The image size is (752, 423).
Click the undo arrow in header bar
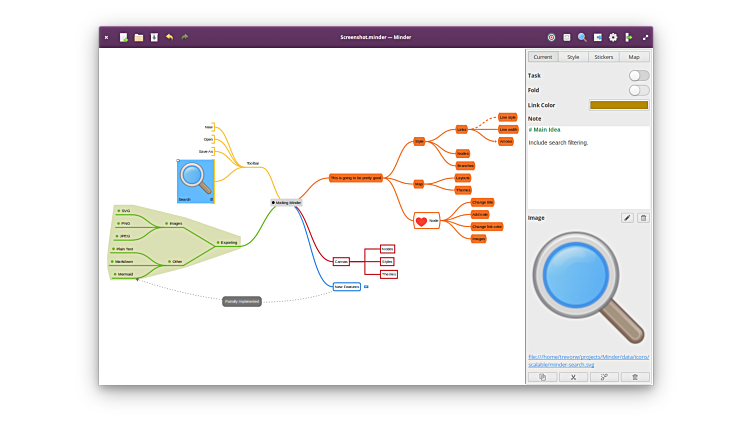point(169,37)
